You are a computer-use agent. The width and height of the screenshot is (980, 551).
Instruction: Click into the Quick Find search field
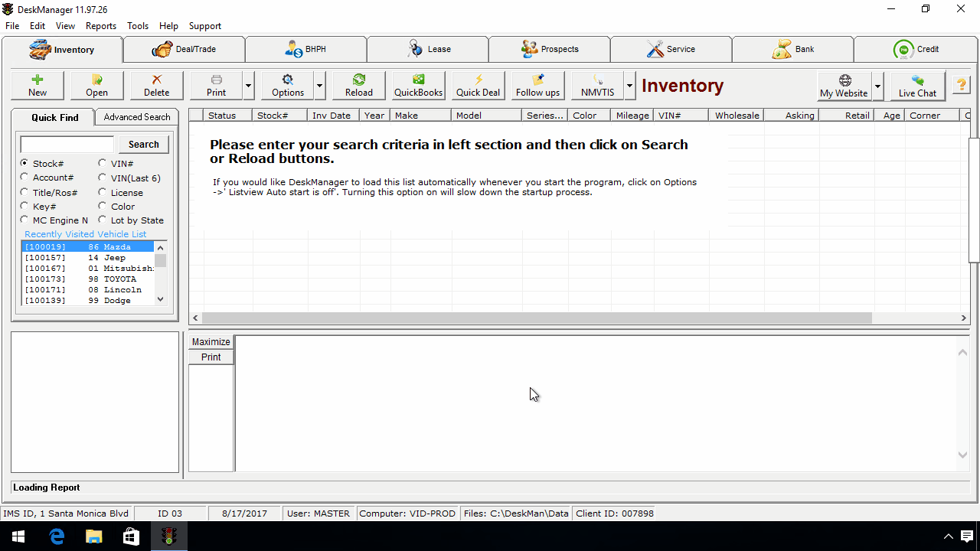(x=67, y=144)
